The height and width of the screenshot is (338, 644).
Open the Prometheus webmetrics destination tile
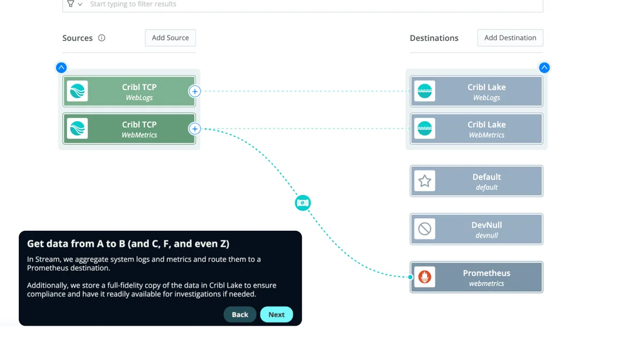pos(477,277)
